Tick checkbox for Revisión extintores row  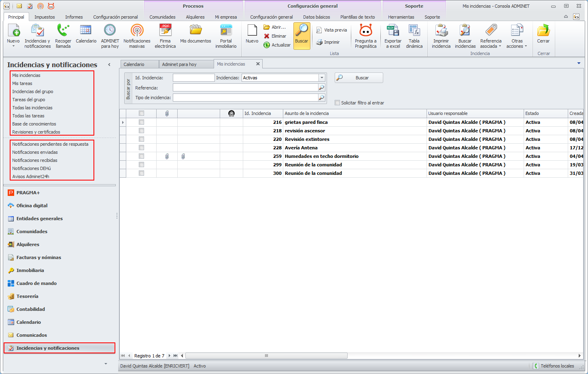pos(141,139)
